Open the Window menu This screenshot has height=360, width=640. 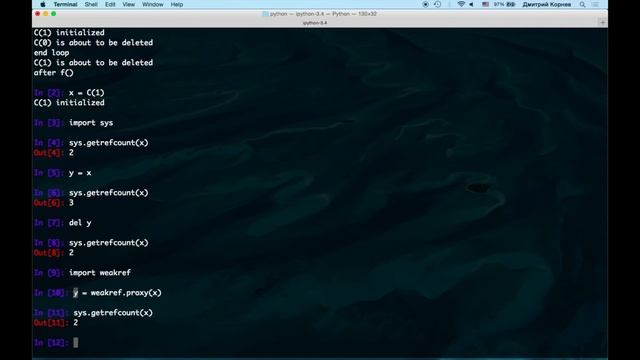153,4
